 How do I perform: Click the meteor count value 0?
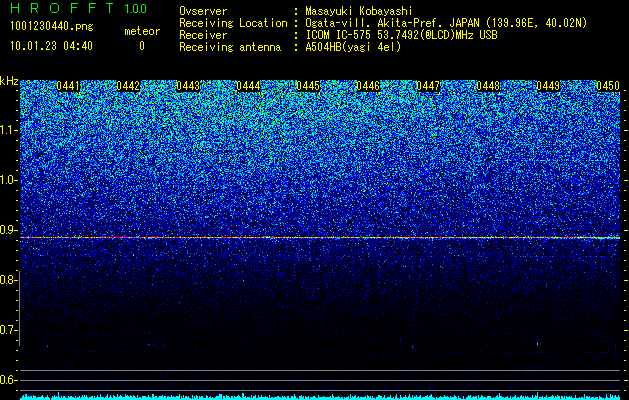[x=142, y=46]
